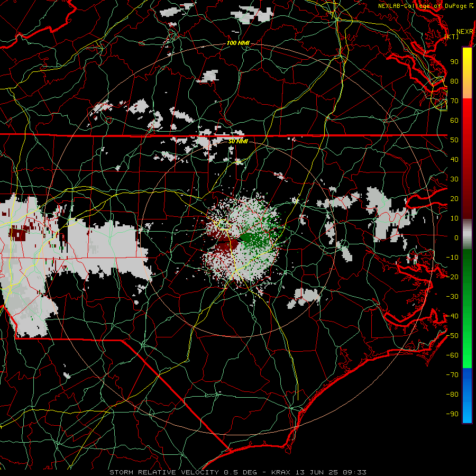Click the 80 value on the velocity scale
Viewport: 476px width, 476px height.
pos(454,81)
